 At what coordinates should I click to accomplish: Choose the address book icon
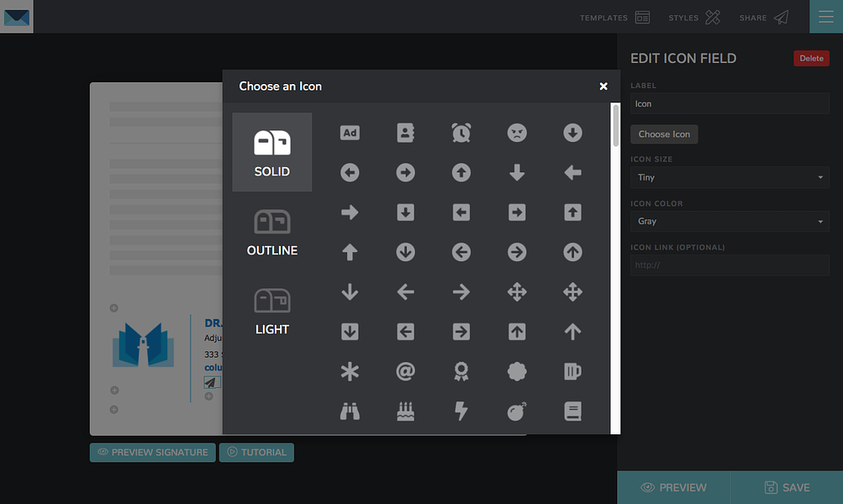click(405, 133)
